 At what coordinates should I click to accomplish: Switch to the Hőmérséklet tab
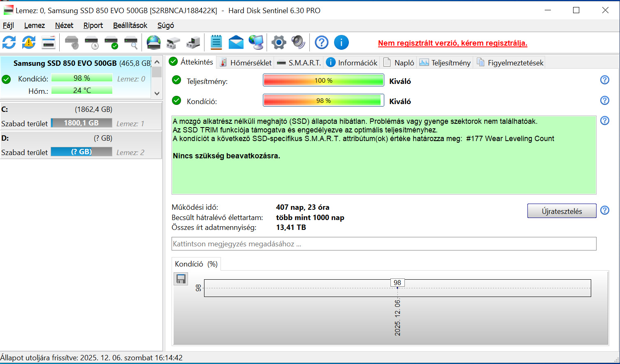(x=246, y=63)
